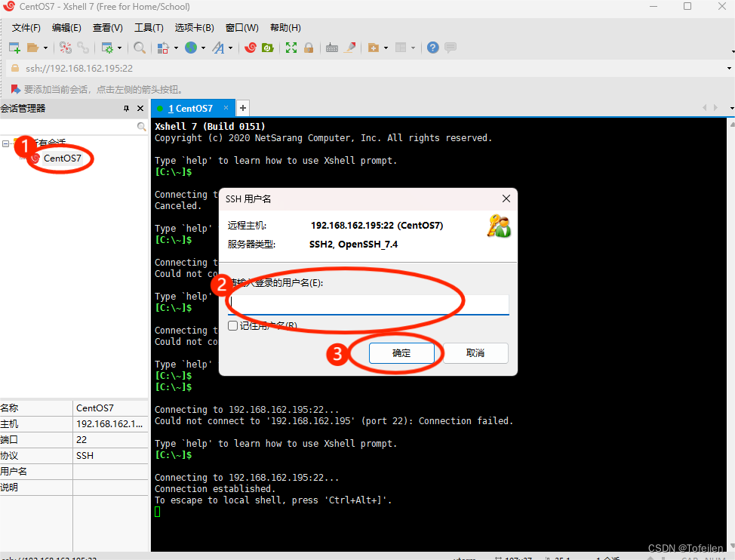Image resolution: width=735 pixels, height=560 pixels.
Task: Click the globe encoding icon
Action: click(x=191, y=48)
